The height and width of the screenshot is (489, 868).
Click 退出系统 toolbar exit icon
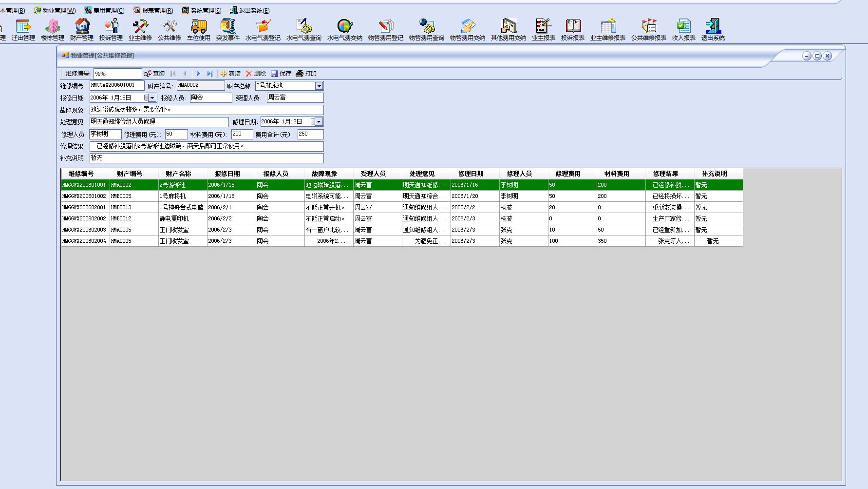[713, 29]
